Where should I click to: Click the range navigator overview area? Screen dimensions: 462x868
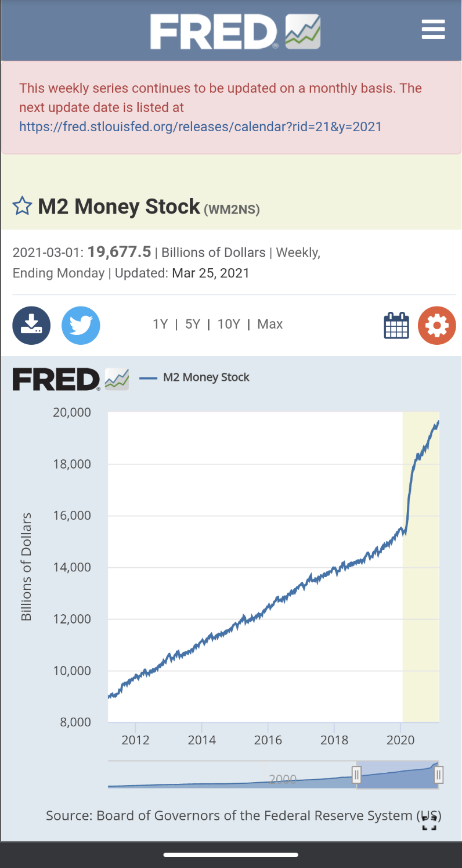point(232,778)
